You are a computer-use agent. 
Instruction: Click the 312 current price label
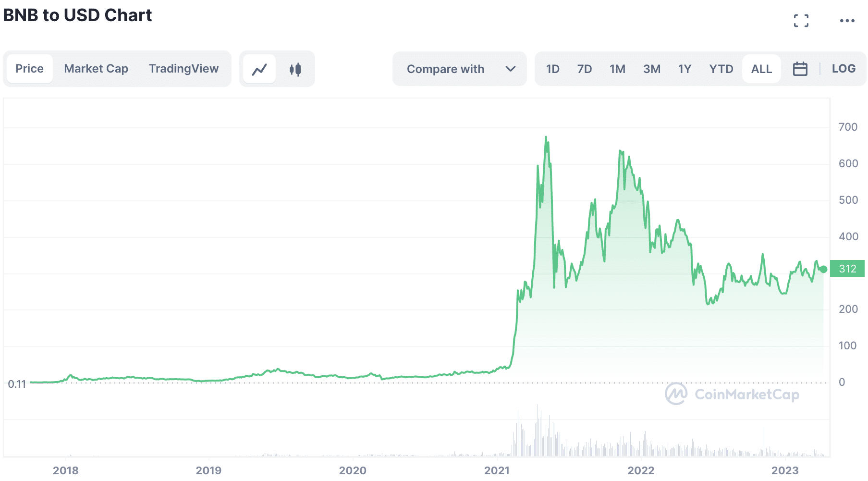pos(847,269)
